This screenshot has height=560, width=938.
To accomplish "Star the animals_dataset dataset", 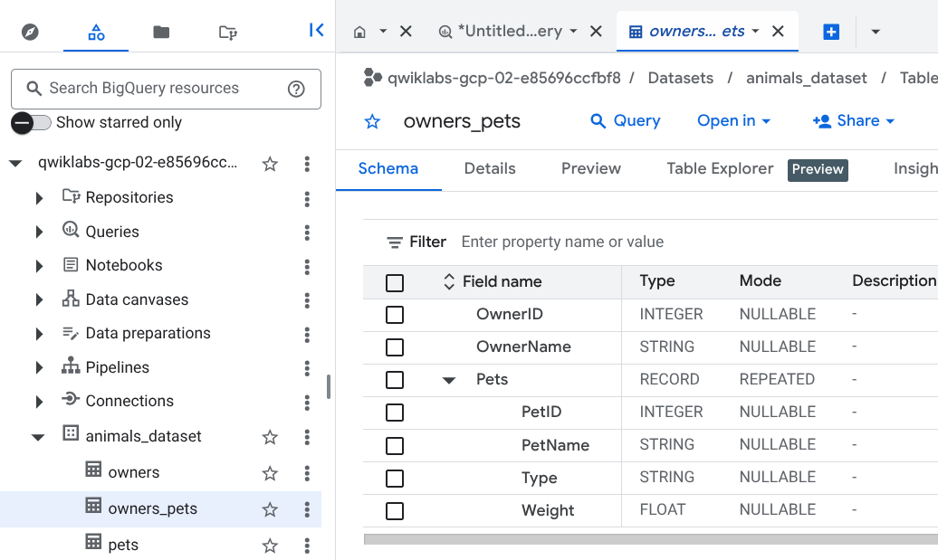I will pos(270,437).
